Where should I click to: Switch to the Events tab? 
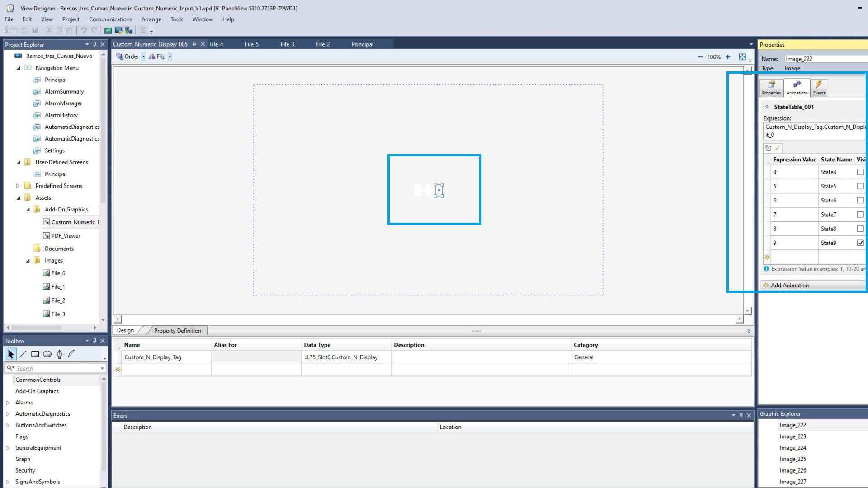pyautogui.click(x=819, y=88)
